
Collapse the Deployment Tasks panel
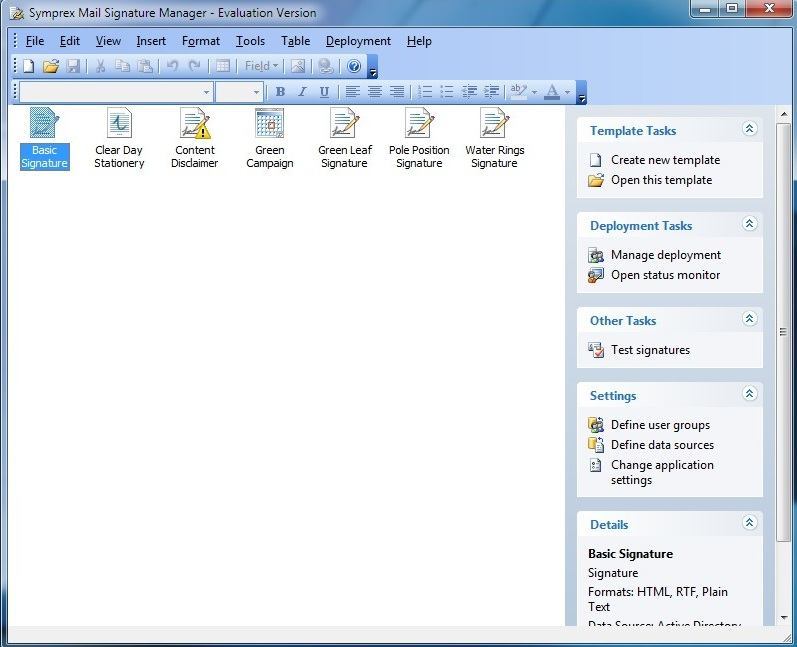click(749, 224)
